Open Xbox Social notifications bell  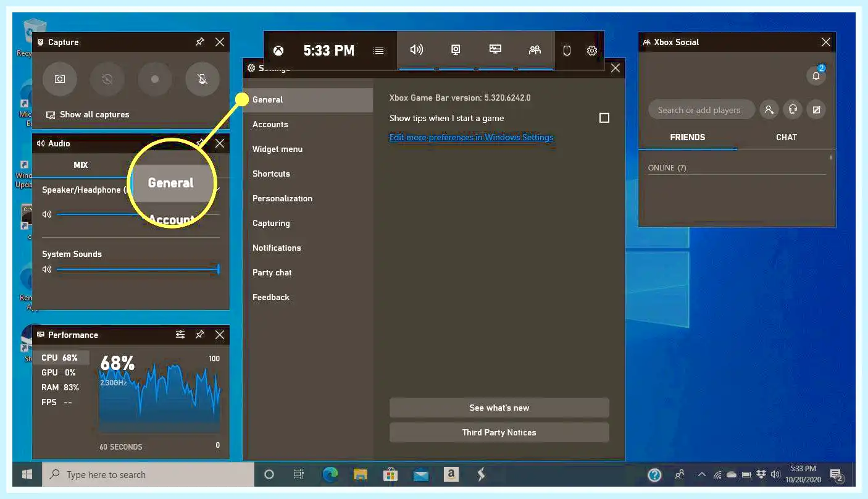click(816, 75)
